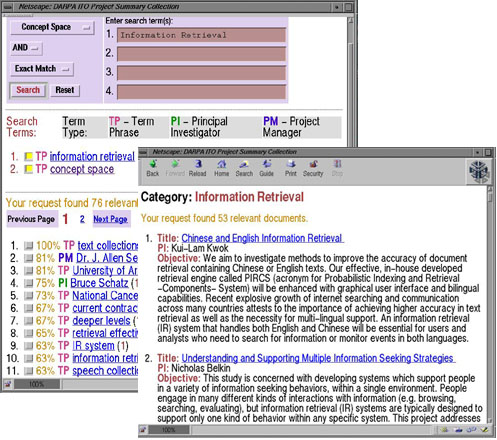Open the text collection related term link
The height and width of the screenshot is (440, 497).
(108, 245)
